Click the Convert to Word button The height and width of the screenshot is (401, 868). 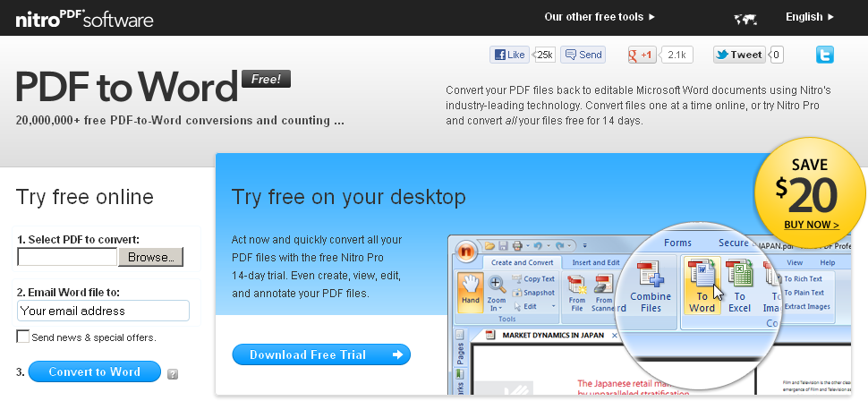coord(94,371)
